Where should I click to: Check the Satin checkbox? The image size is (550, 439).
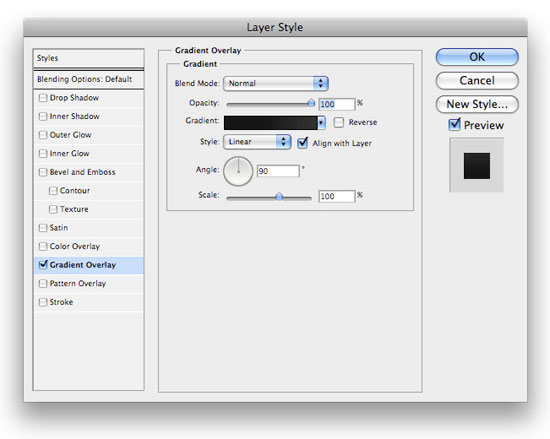click(x=43, y=228)
